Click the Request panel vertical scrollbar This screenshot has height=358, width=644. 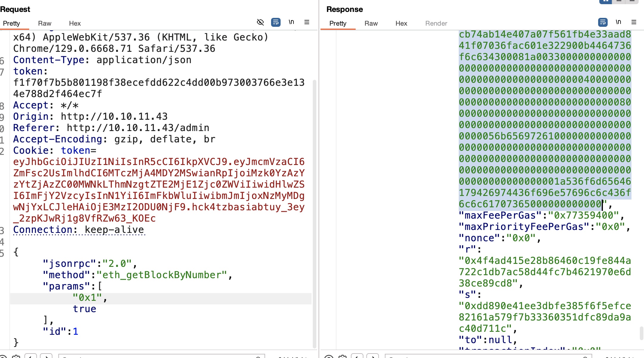tap(314, 208)
